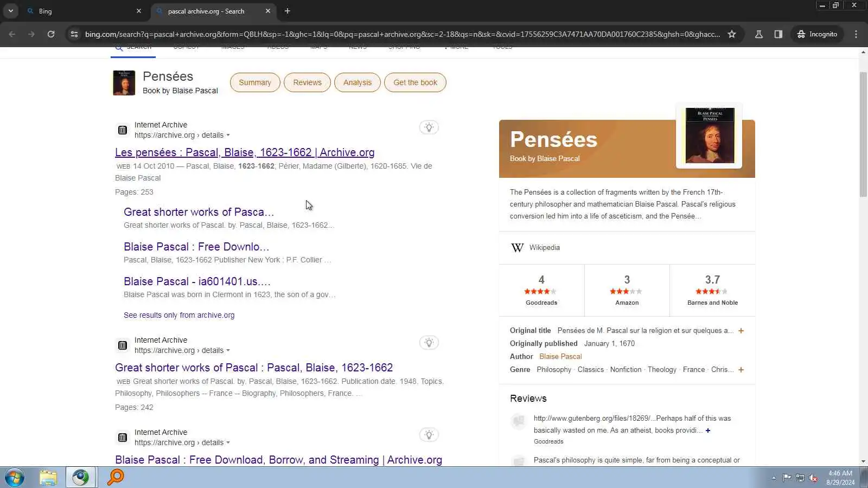Screen dimensions: 868x488
Task: Go back to the previous page
Action: (12, 34)
